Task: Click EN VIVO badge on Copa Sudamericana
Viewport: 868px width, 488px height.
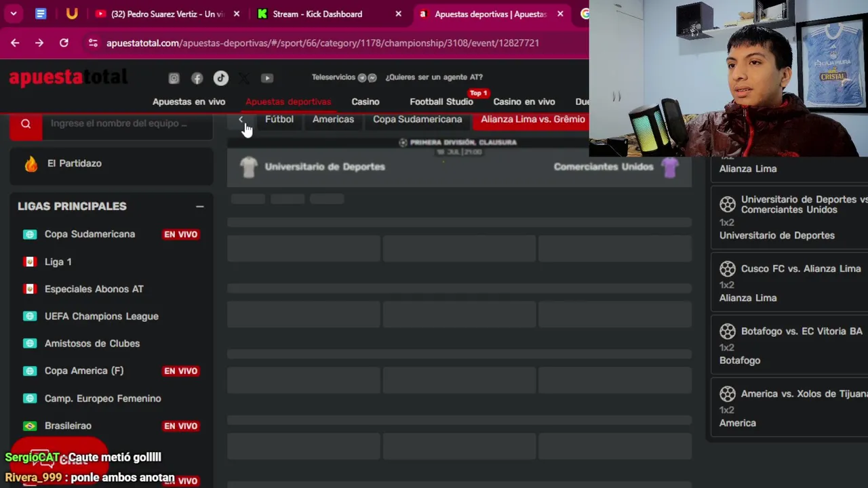Action: pyautogui.click(x=180, y=235)
